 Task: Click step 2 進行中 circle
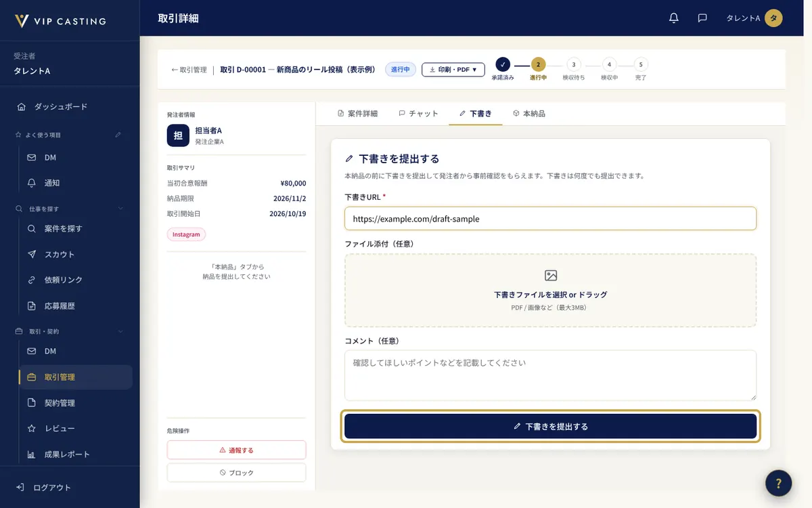[538, 64]
